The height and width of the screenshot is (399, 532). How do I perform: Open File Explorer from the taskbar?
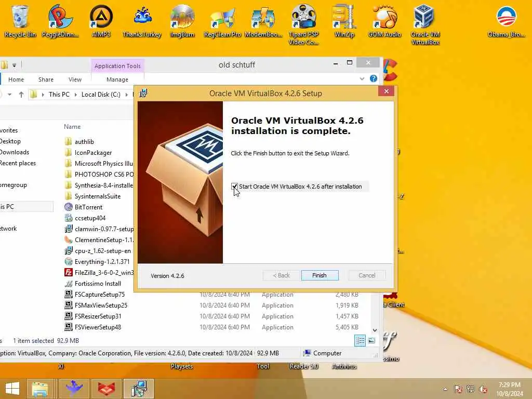click(x=40, y=389)
